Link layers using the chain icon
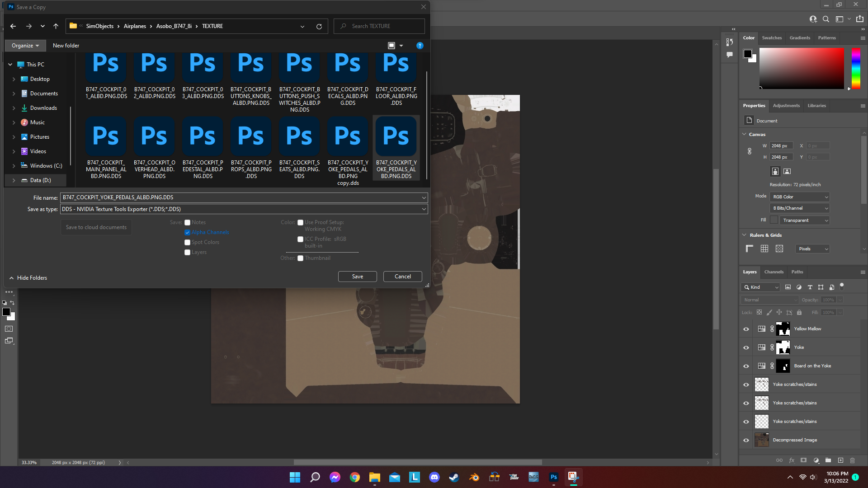868x488 pixels. (779, 460)
